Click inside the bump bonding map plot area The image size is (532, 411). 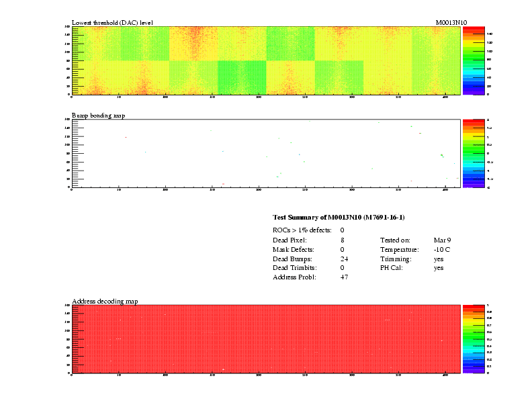point(266,153)
